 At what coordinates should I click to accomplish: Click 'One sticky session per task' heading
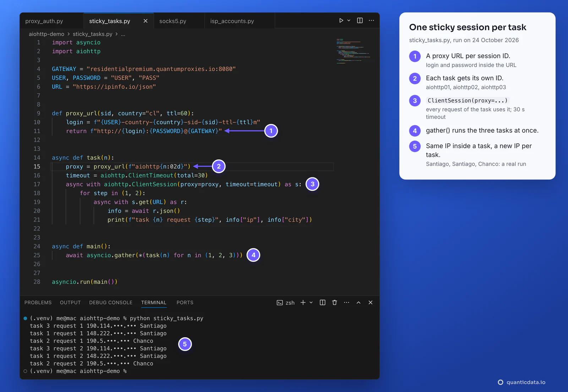tap(468, 27)
